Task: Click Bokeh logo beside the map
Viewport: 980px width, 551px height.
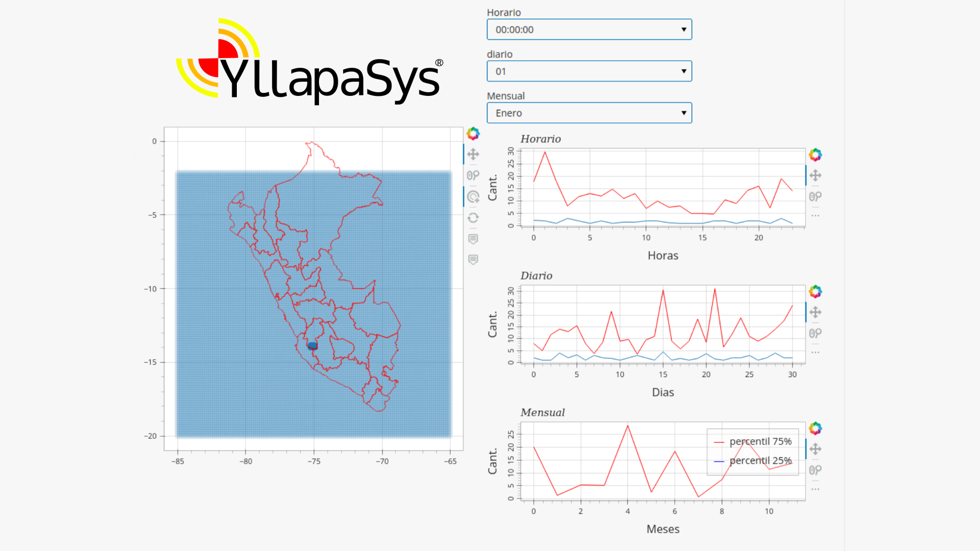Action: tap(473, 134)
